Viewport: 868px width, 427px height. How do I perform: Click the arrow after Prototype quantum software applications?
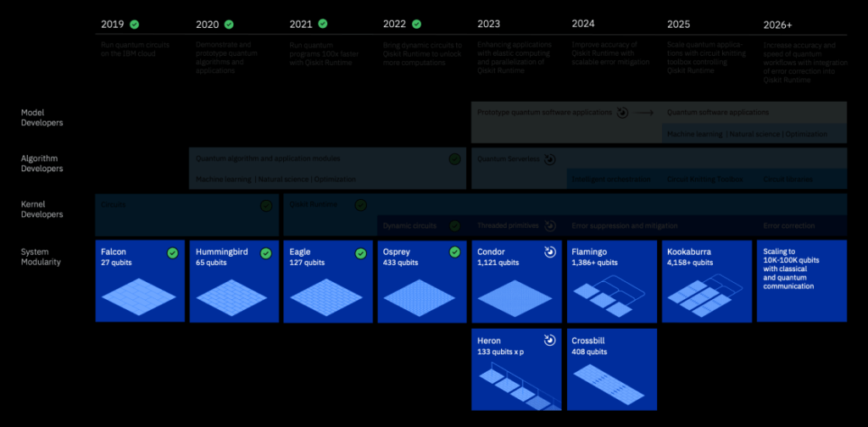click(x=646, y=112)
